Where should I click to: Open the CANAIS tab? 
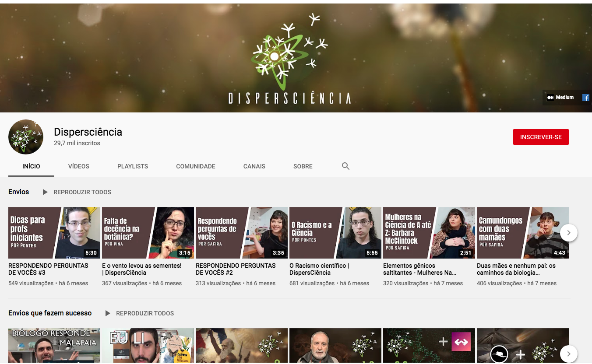click(x=254, y=166)
